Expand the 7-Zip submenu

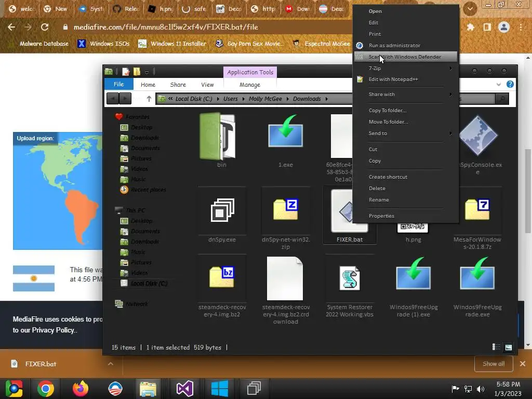click(x=405, y=68)
